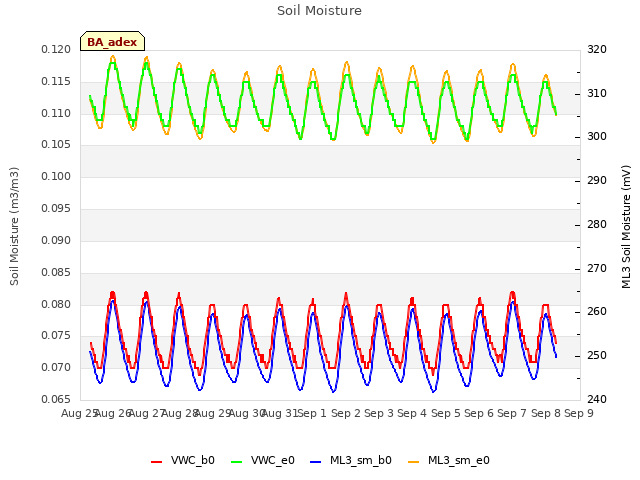Screen dimensions: 640x480
Task: Click the 290 right axis tick label
Action: 597,180
